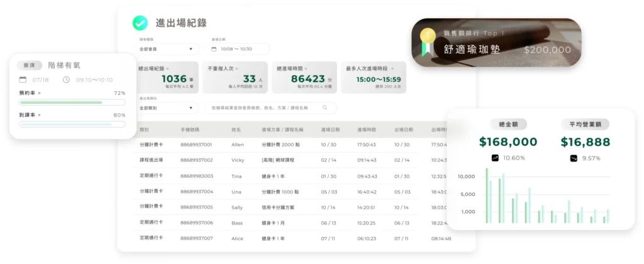Click the name Sally in the table
The width and height of the screenshot is (644, 264).
[237, 207]
